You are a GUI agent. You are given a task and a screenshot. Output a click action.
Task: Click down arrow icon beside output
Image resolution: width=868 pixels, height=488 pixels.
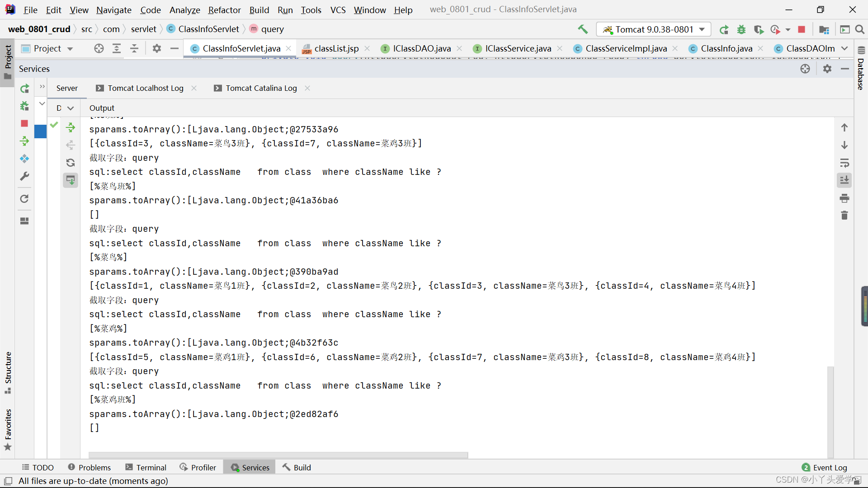(844, 145)
